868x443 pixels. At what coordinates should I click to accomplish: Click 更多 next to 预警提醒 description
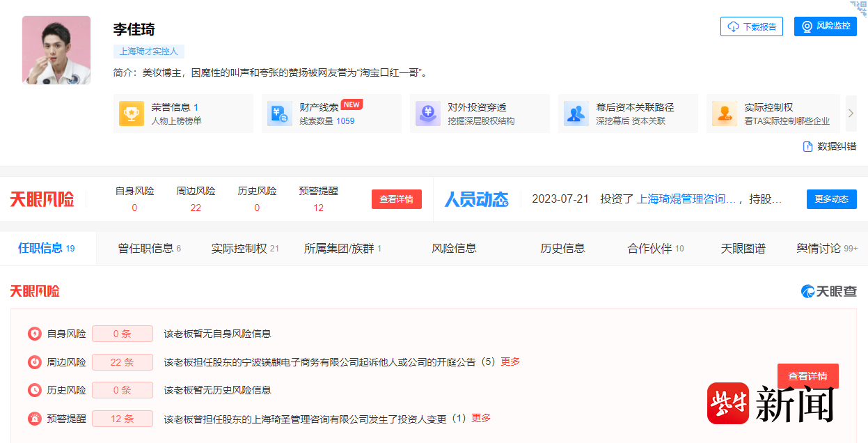point(481,418)
